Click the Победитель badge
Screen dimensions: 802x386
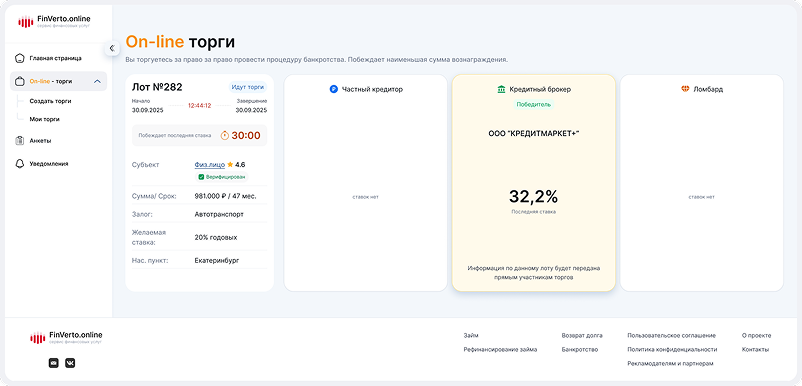pos(533,104)
